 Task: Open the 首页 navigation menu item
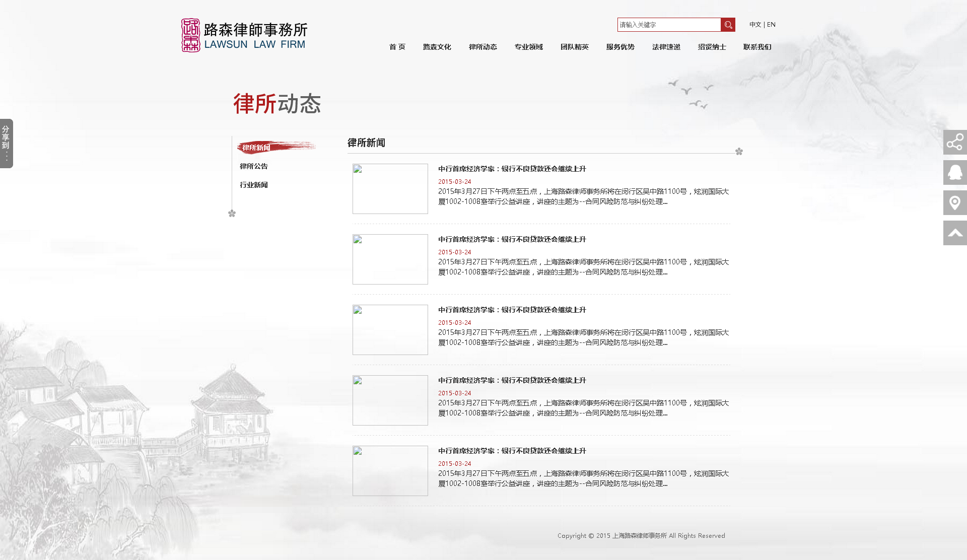pos(397,47)
